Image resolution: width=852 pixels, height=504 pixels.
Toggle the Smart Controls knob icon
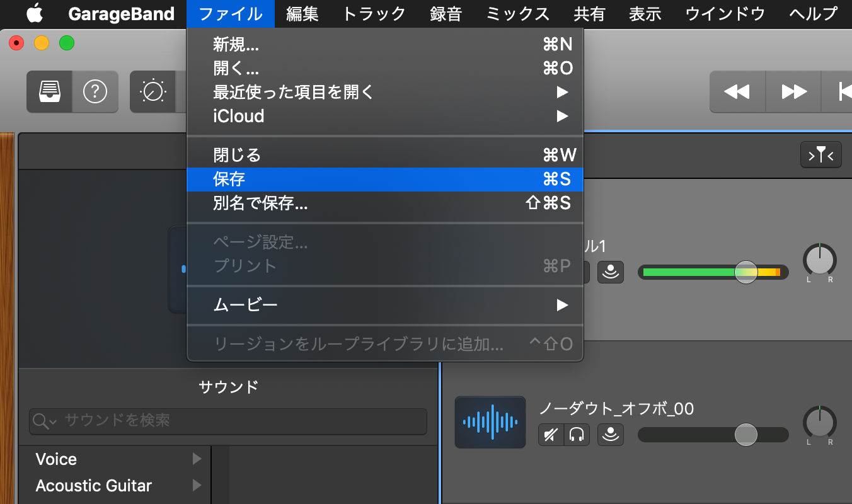[x=153, y=92]
